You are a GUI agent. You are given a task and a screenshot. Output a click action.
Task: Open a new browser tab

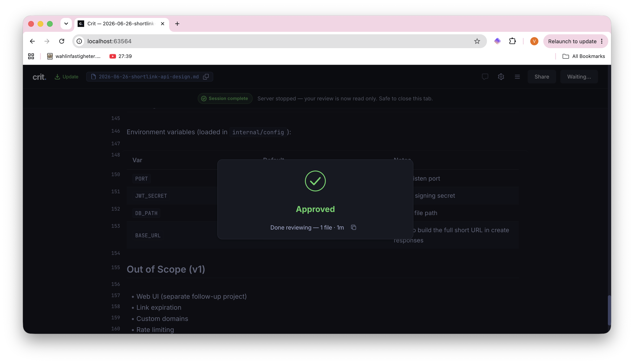pos(177,23)
